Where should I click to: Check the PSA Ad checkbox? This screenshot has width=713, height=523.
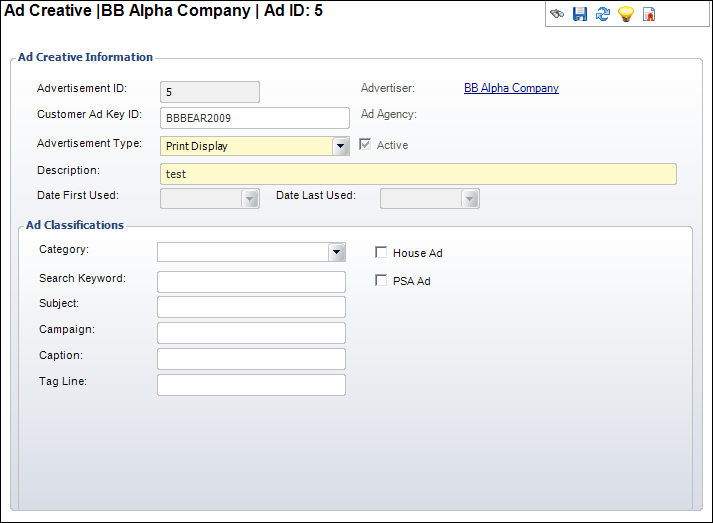tap(381, 281)
